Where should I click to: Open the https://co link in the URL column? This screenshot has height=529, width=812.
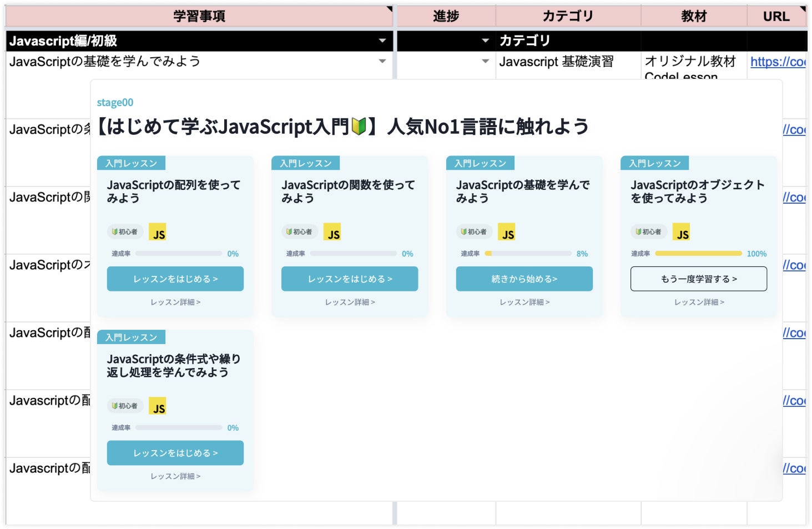(x=778, y=62)
